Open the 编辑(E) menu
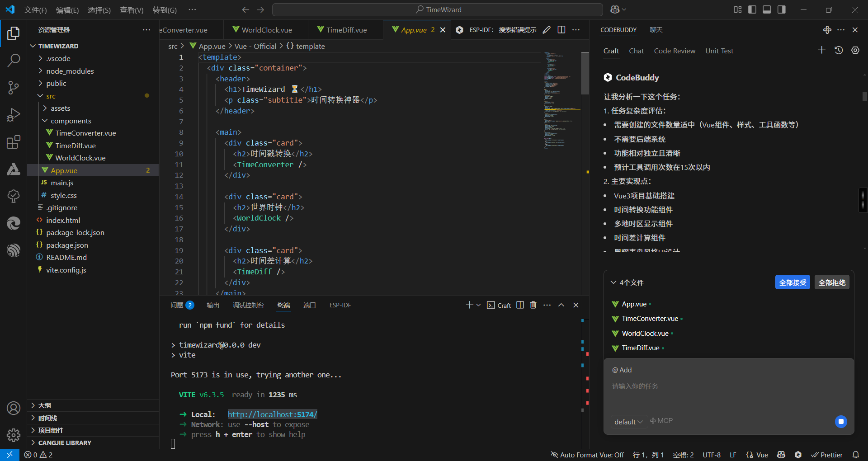Screen dimensions: 868x461 pyautogui.click(x=67, y=10)
